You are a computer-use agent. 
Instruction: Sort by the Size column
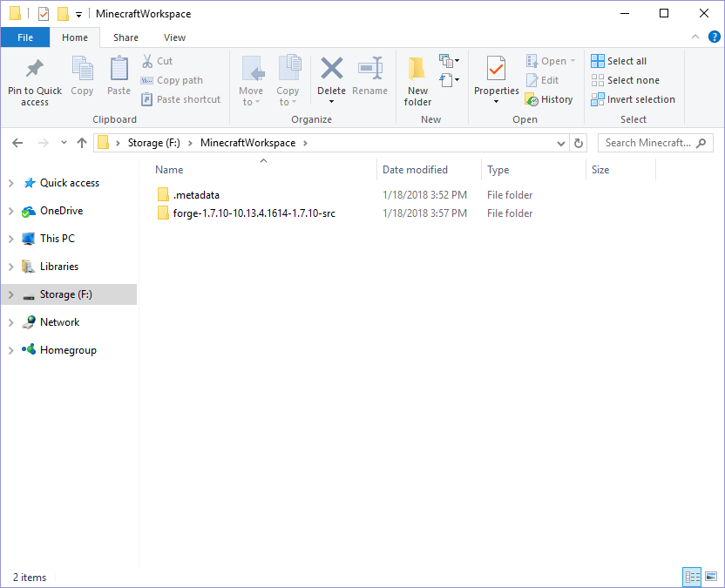pos(600,170)
